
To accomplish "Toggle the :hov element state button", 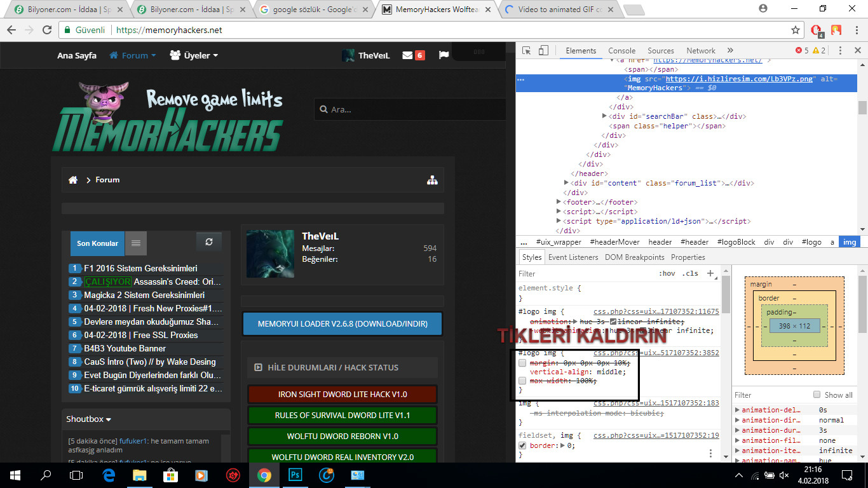I will pyautogui.click(x=667, y=273).
